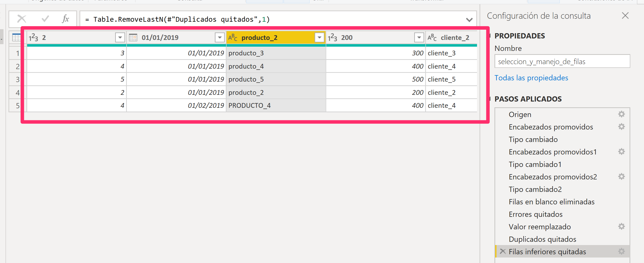This screenshot has width=644, height=263.
Task: Click the number type icon of column 2
Action: pyautogui.click(x=33, y=37)
